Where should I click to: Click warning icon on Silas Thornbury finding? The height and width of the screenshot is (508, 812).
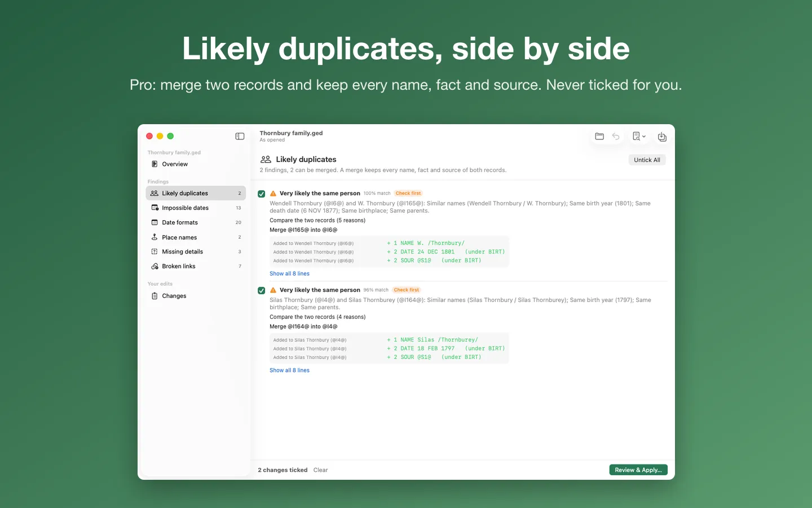click(x=273, y=290)
